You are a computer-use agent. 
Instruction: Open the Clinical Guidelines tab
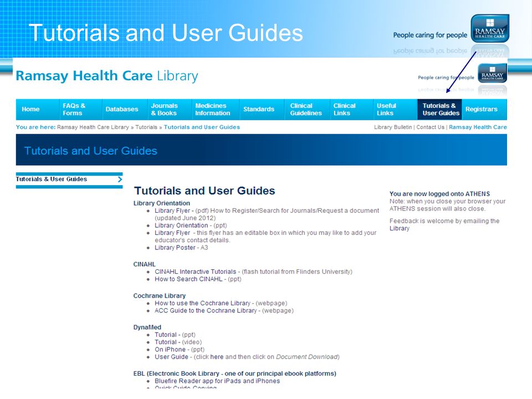pyautogui.click(x=306, y=109)
